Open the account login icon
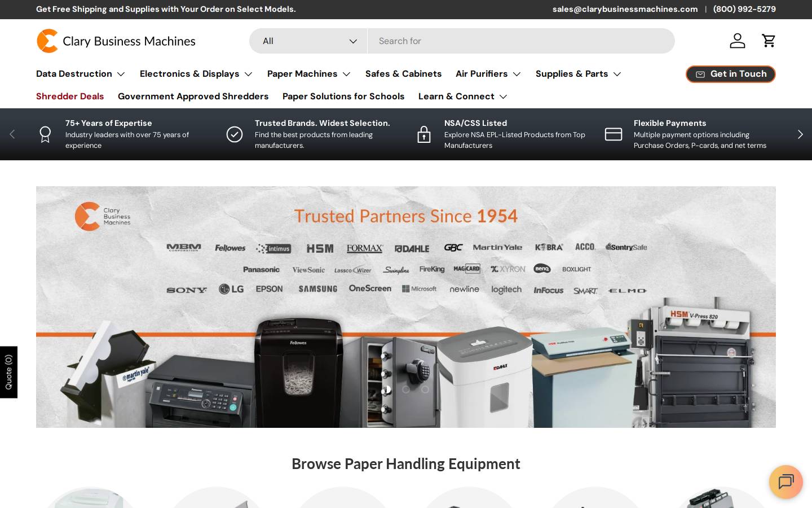Viewport: 812px width, 508px height. (738, 41)
